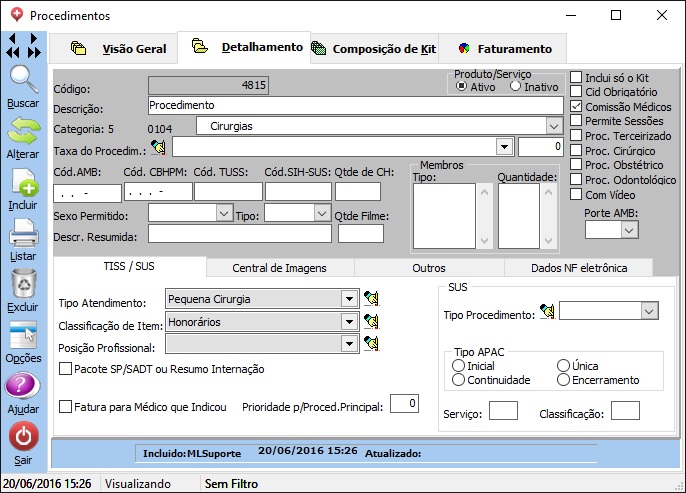This screenshot has width=686, height=493.
Task: Toggle the Comissão Médicos checkbox
Action: (x=576, y=106)
